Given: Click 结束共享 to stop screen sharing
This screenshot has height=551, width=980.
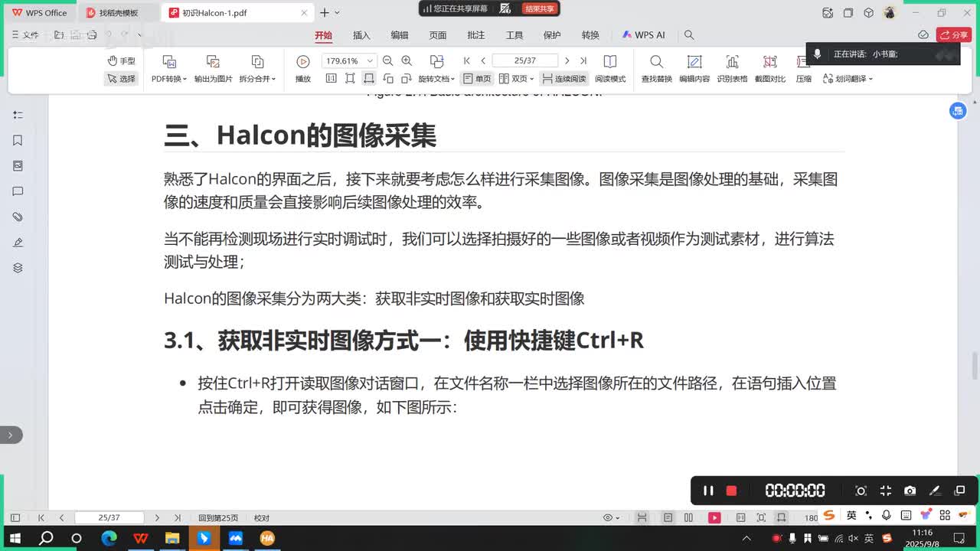Looking at the screenshot, I should [540, 8].
